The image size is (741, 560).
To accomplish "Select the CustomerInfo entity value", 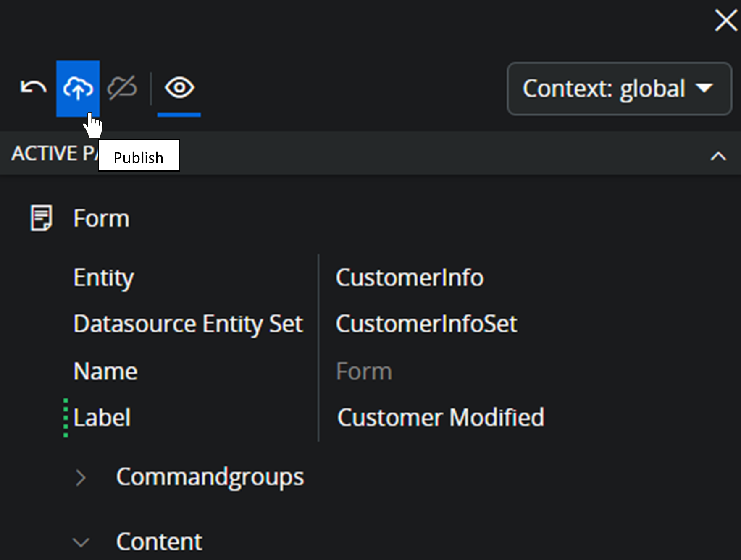I will (410, 278).
